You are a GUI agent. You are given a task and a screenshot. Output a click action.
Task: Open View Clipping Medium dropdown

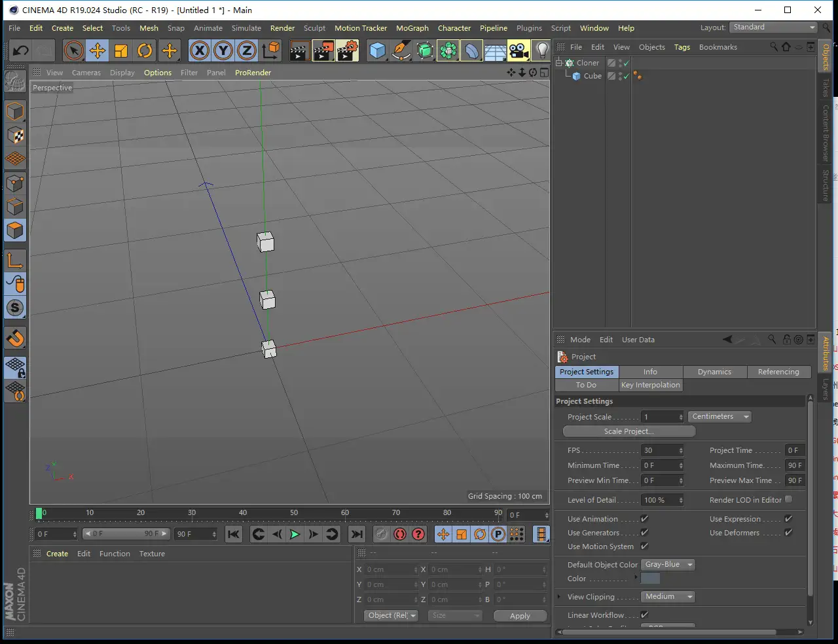pyautogui.click(x=668, y=596)
